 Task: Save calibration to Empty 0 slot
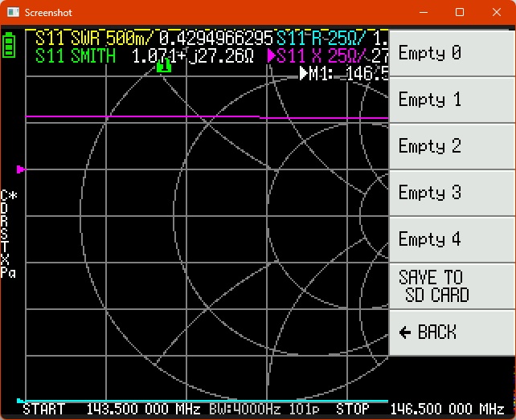click(x=452, y=54)
